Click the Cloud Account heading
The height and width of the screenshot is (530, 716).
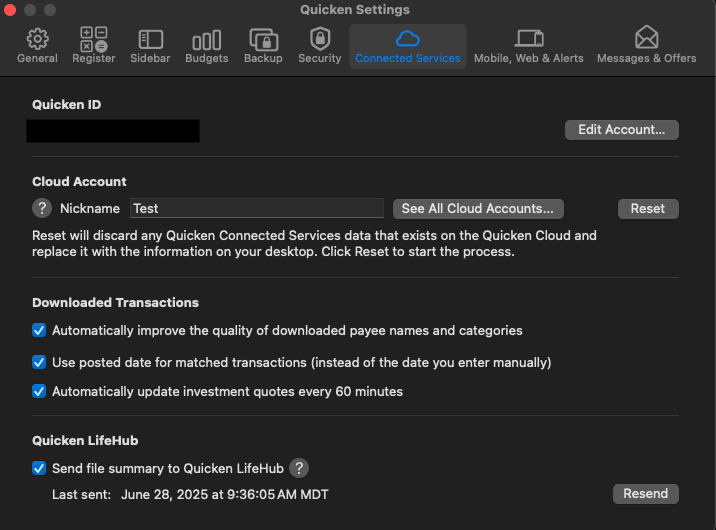click(79, 182)
